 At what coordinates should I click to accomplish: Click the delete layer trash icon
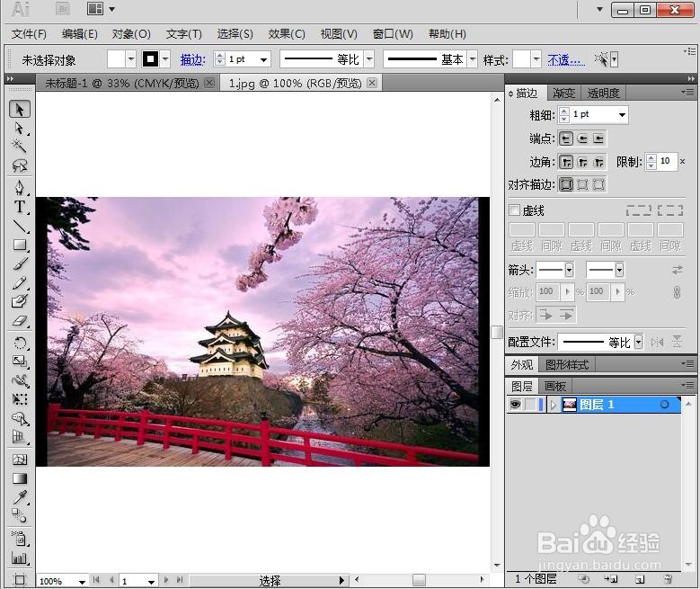(668, 579)
